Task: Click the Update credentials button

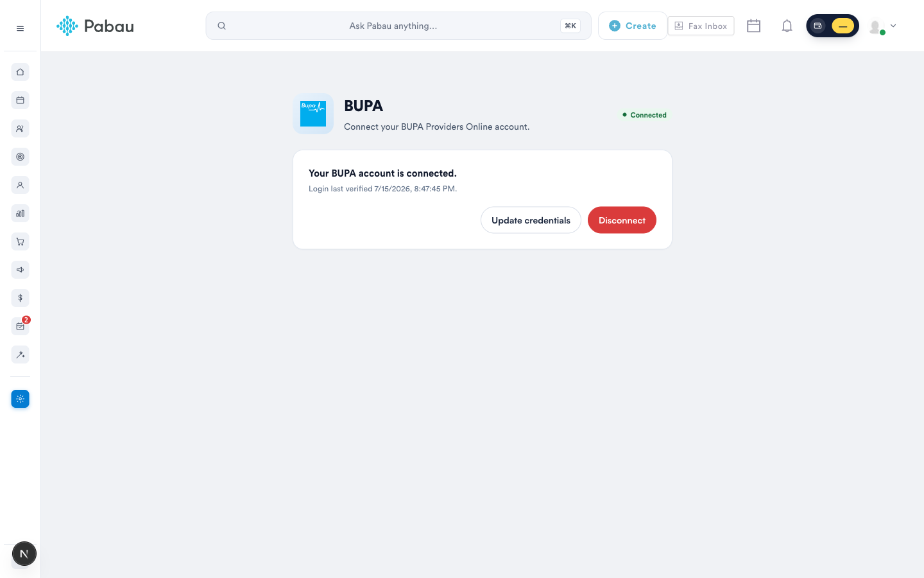Action: coord(531,220)
